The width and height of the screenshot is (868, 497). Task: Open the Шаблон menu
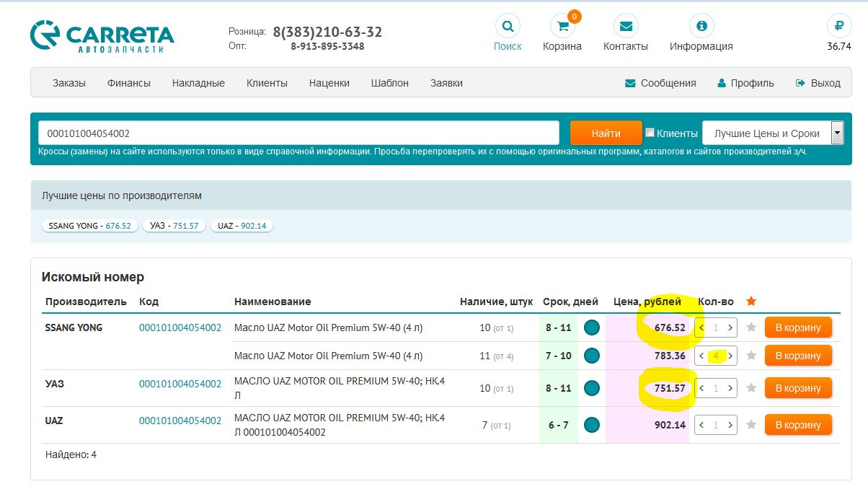pos(390,83)
